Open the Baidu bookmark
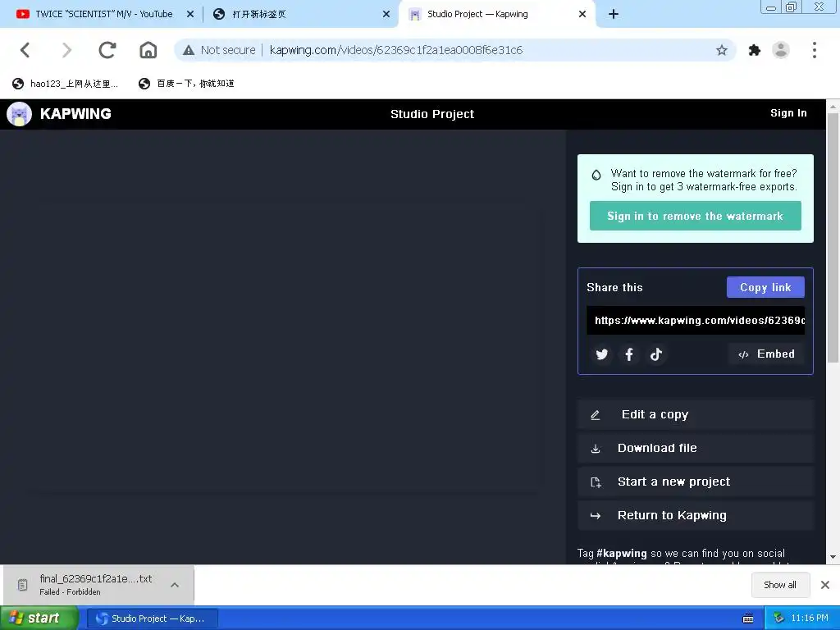Viewport: 840px width, 630px height. pos(186,84)
